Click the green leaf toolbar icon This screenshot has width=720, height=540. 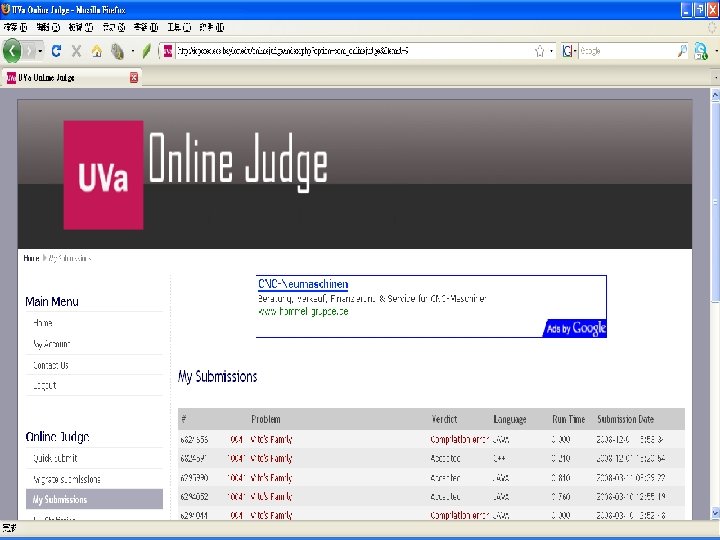146,51
